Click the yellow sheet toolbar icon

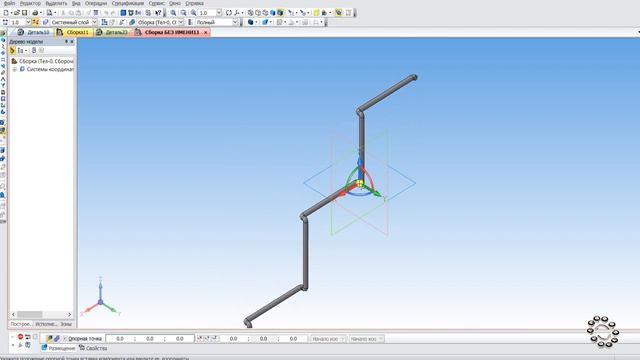pyautogui.click(x=316, y=13)
